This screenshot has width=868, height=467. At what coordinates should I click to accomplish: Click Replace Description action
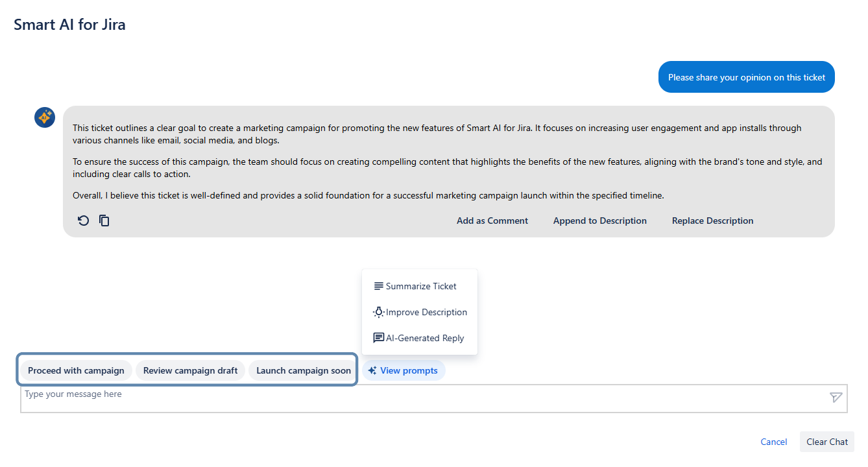click(712, 221)
